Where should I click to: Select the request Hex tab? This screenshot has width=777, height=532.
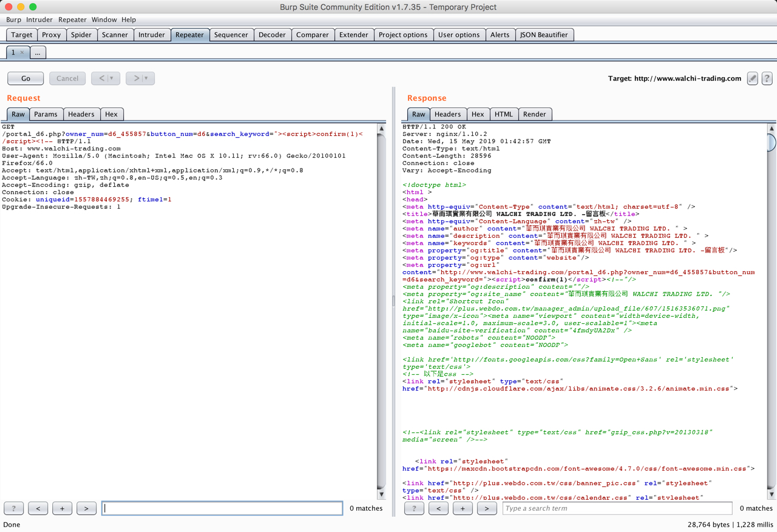(111, 114)
